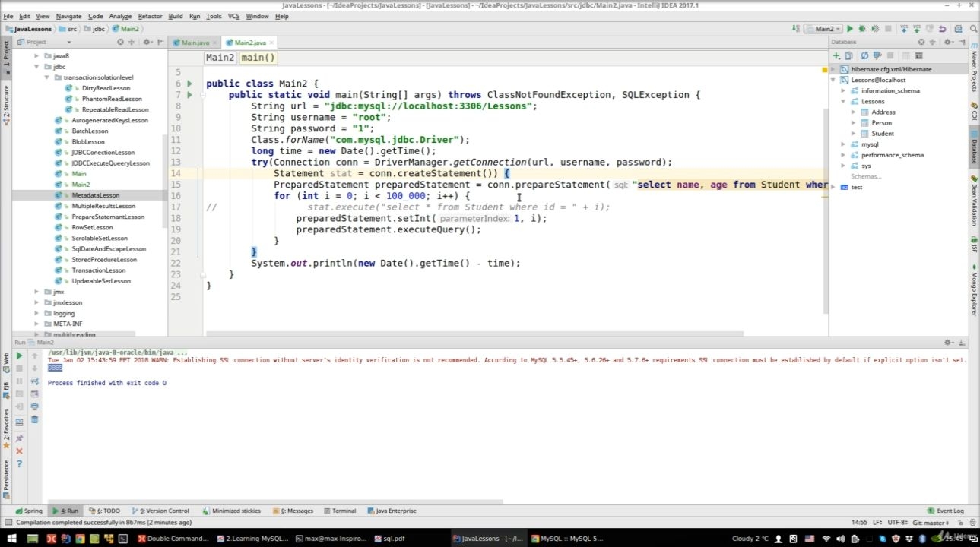This screenshot has width=980, height=547.
Task: Click the VCS commit changes icon
Action: [917, 29]
